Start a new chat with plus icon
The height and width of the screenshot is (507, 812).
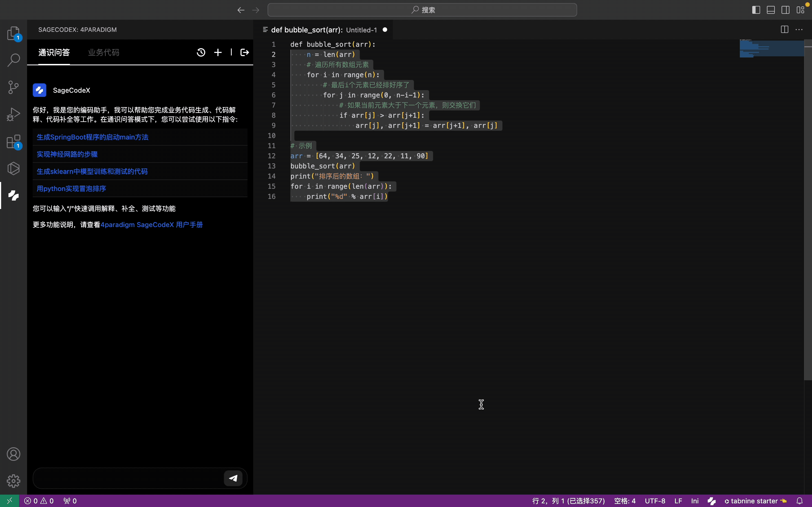[218, 52]
